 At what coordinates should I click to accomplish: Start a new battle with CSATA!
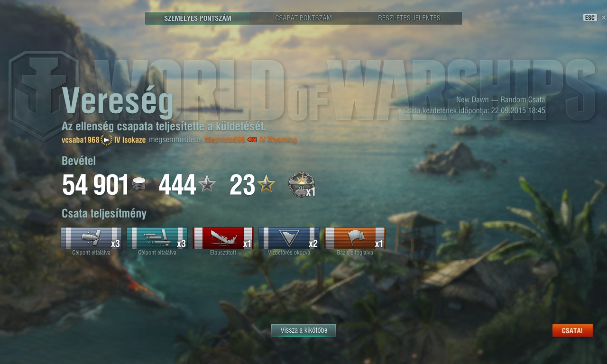coord(572,330)
